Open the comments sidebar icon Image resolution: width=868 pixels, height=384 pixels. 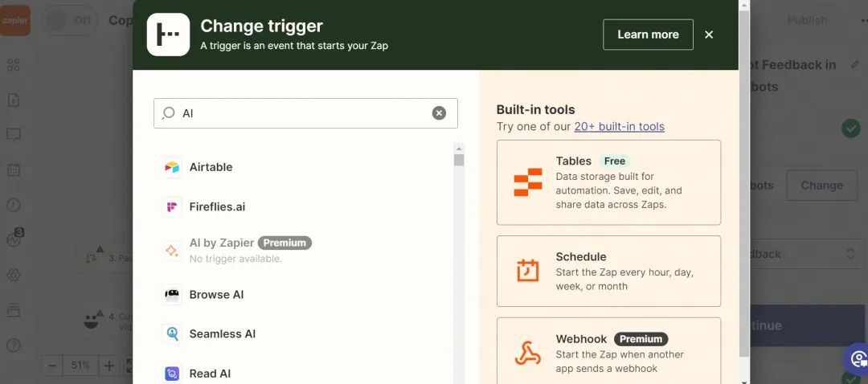pyautogui.click(x=14, y=135)
